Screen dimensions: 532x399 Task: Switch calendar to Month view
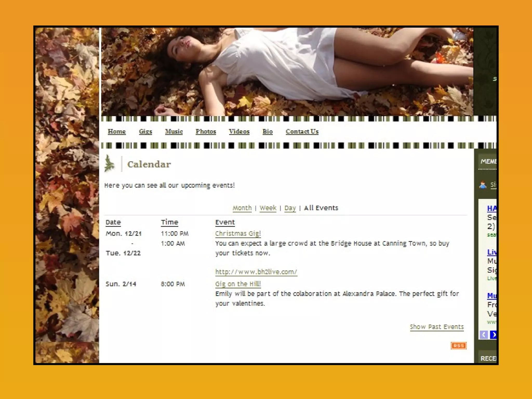242,208
